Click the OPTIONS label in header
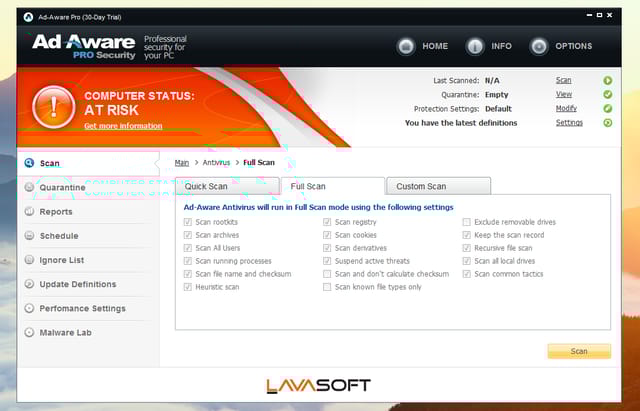This screenshot has height=411, width=640. [x=573, y=46]
